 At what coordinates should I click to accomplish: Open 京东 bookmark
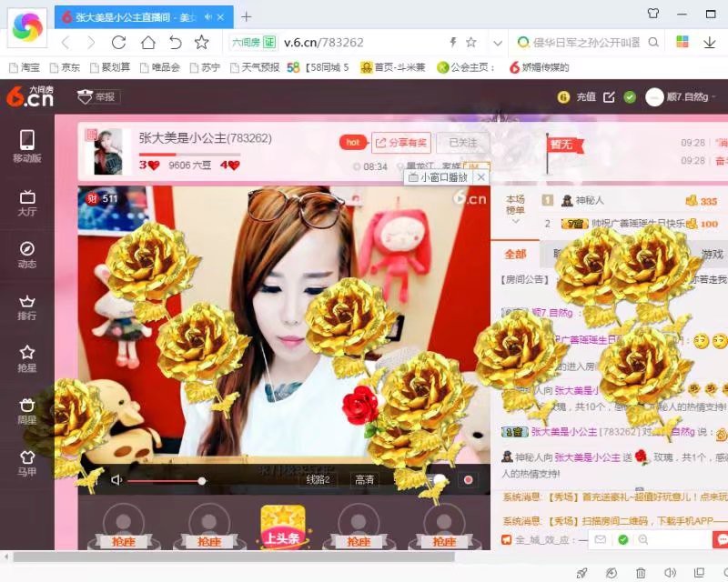pyautogui.click(x=65, y=68)
